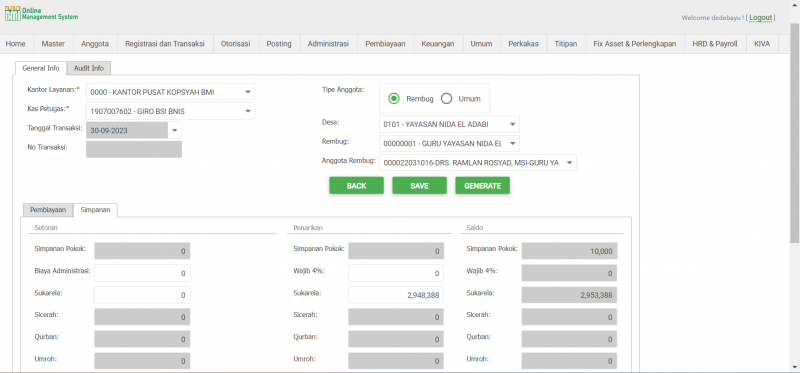Click the Setoran Sukarela input field

(142, 295)
